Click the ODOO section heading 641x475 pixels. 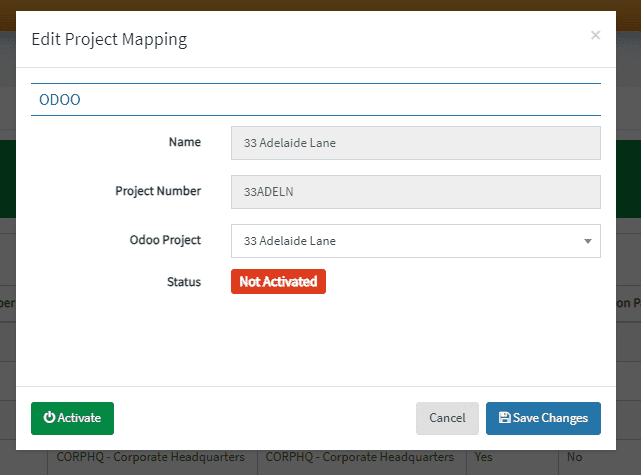pos(59,100)
